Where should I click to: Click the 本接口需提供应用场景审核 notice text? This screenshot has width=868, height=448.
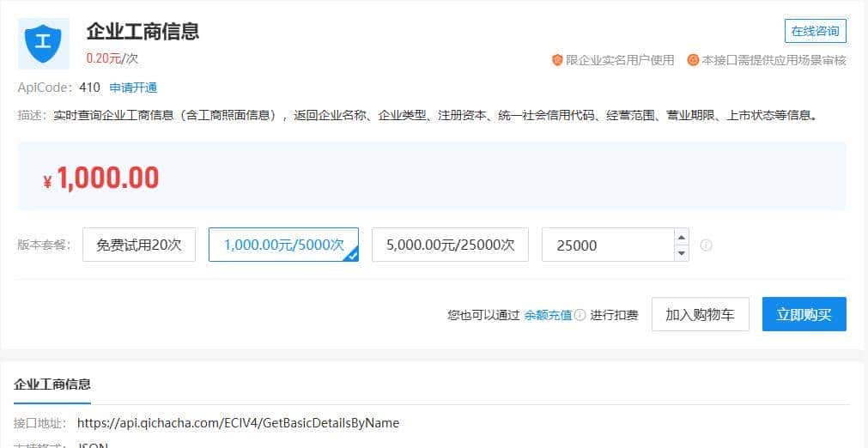click(774, 60)
